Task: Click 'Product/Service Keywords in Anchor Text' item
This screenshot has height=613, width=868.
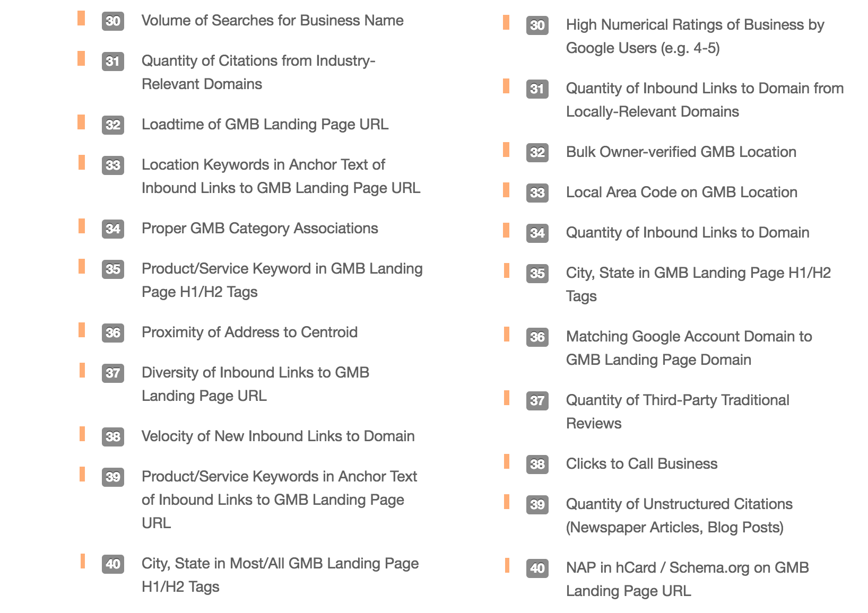Action: tap(279, 500)
